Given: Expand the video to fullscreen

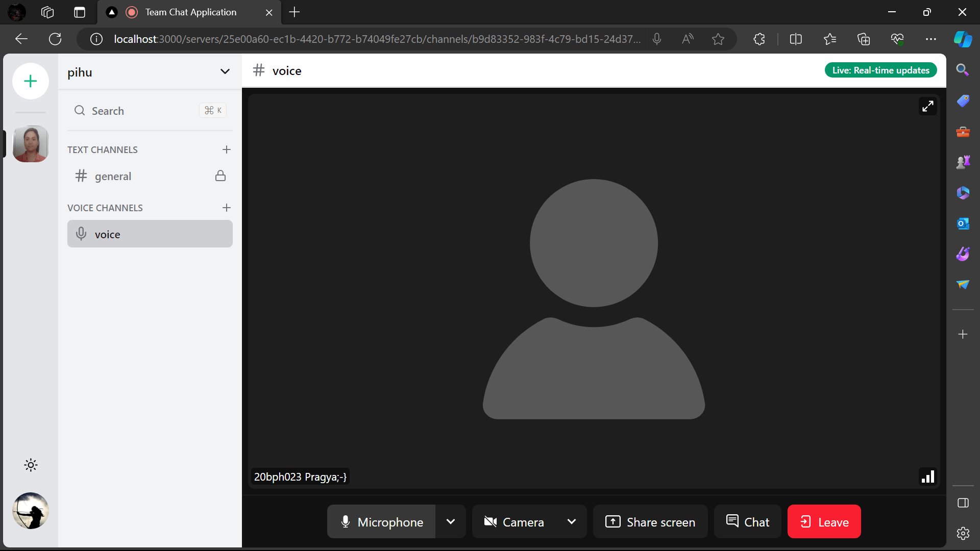Looking at the screenshot, I should 927,106.
